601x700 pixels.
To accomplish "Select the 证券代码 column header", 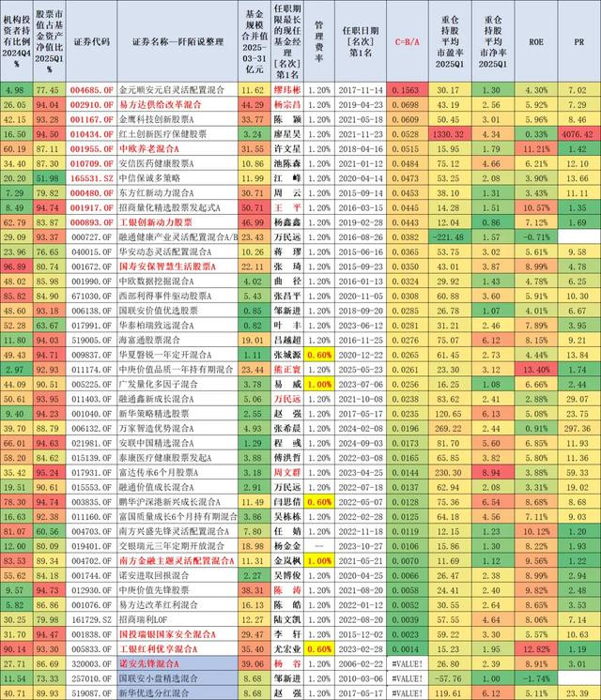I will click(x=92, y=41).
